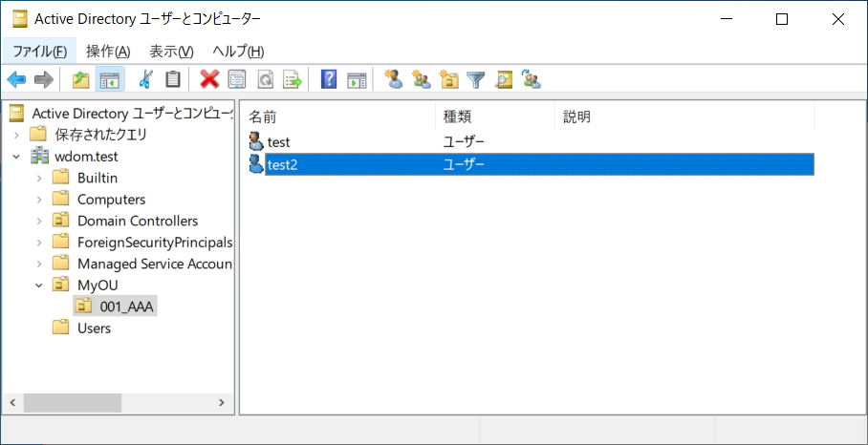The width and height of the screenshot is (868, 445).
Task: Click ユーザー type cell of test2 row
Action: pos(464,164)
